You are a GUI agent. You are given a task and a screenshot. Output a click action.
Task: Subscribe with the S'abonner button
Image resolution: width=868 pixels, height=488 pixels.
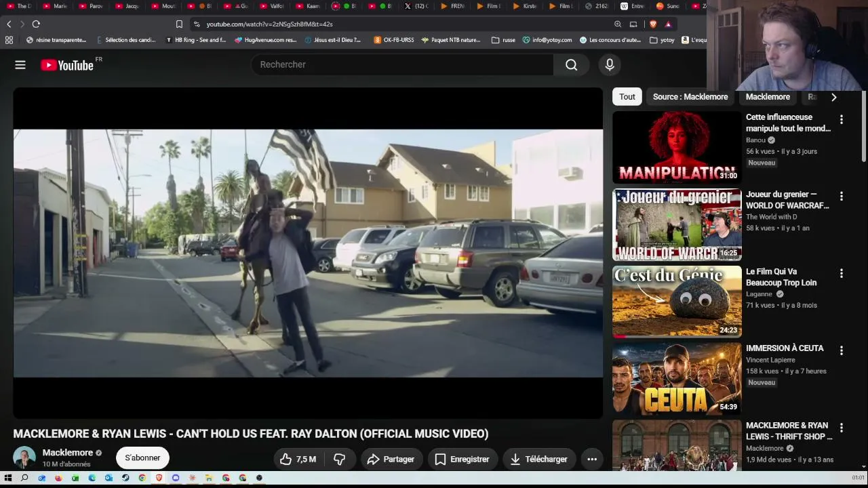coord(142,457)
